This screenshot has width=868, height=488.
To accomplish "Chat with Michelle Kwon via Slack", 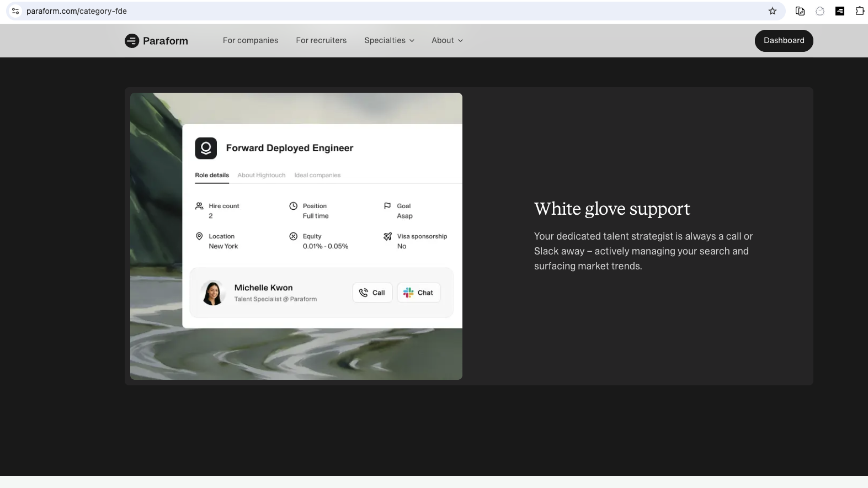I will 419,293.
